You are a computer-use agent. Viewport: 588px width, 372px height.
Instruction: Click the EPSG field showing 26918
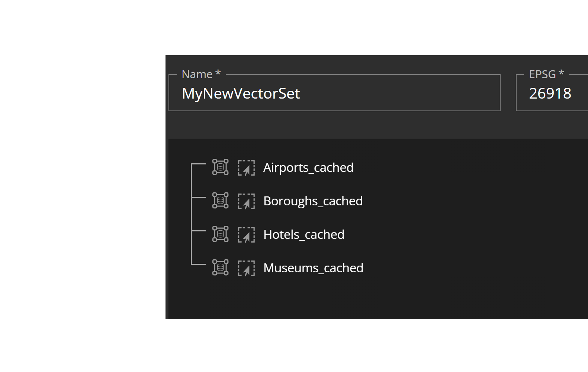(552, 93)
